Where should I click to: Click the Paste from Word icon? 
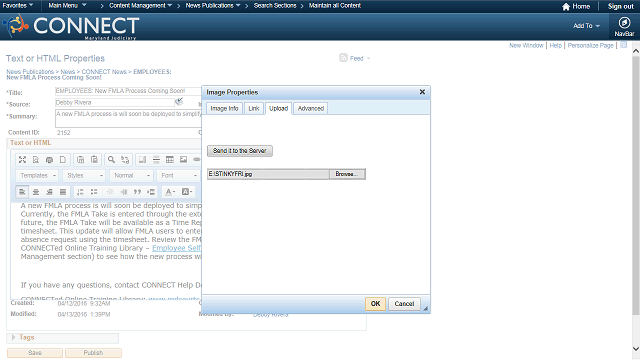94,160
